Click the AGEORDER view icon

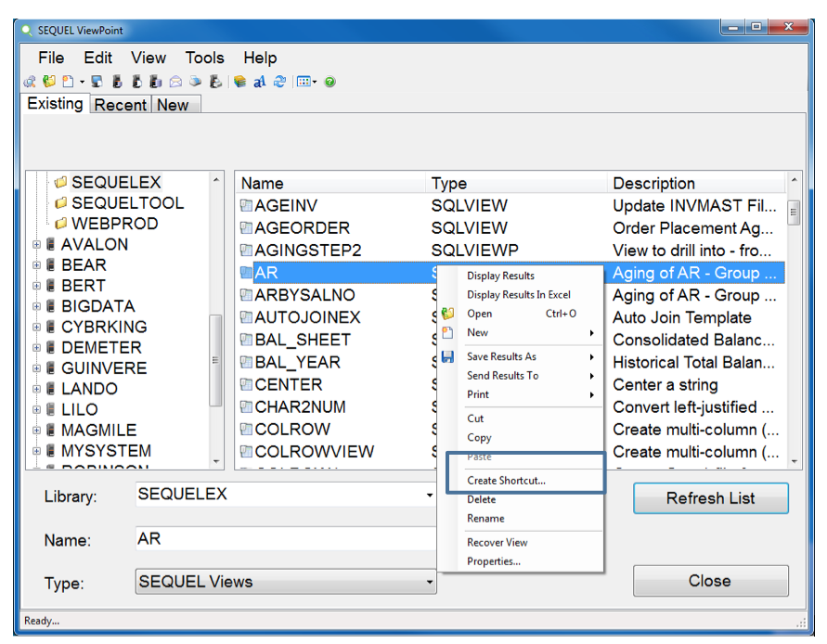[x=246, y=228]
